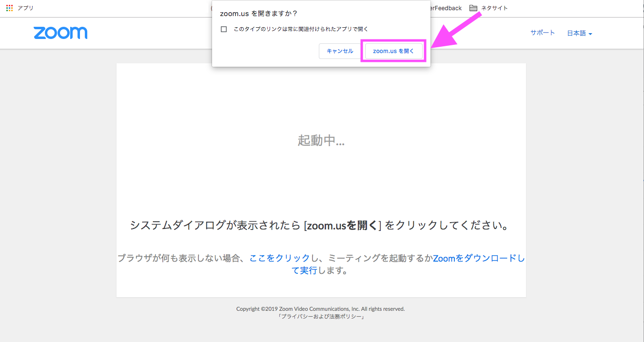
Task: Click the アプリ bookmarks bar label
Action: (25, 8)
